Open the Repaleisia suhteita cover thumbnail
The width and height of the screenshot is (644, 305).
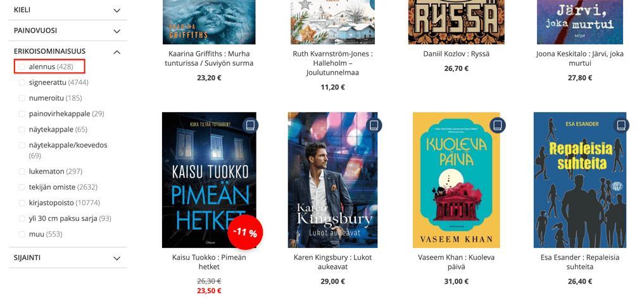580,180
